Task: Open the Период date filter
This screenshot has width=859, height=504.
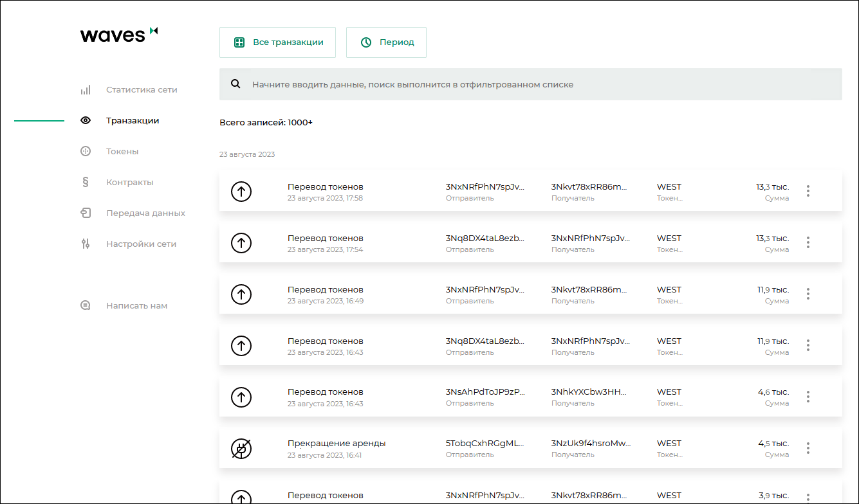Action: pyautogui.click(x=386, y=42)
